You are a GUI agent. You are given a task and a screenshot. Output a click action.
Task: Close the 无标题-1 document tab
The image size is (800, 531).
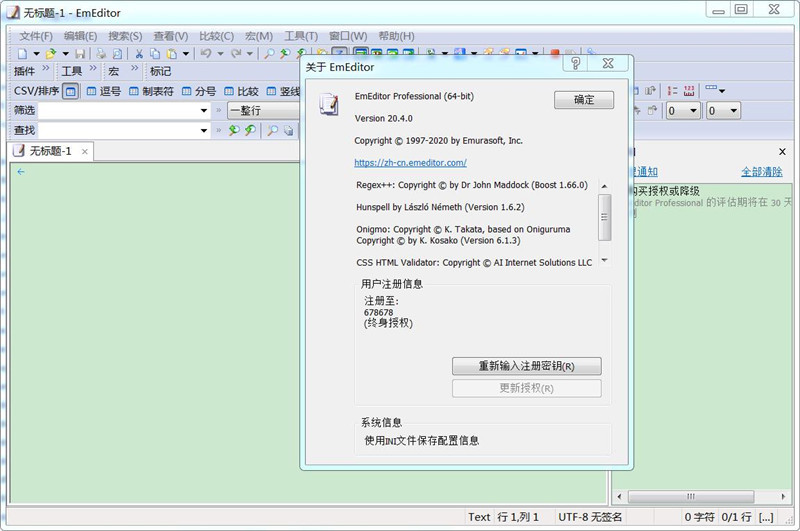point(85,151)
